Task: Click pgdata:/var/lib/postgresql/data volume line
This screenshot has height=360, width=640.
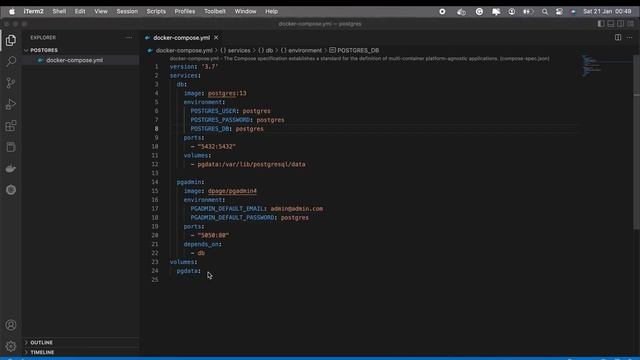Action: [251, 164]
